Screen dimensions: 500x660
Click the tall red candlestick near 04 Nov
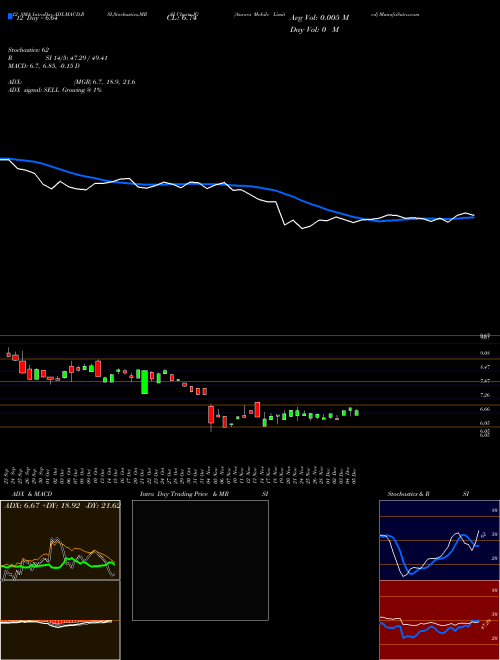click(211, 415)
